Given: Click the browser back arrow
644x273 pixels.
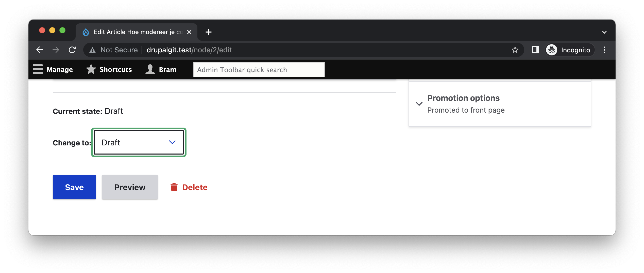Looking at the screenshot, I should (40, 50).
